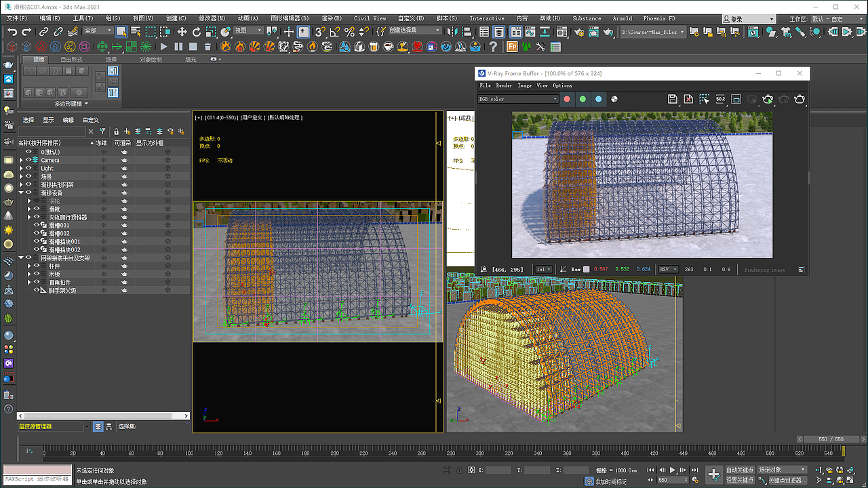
Task: Collapse the 滑移设备 layer group
Action: pos(21,192)
